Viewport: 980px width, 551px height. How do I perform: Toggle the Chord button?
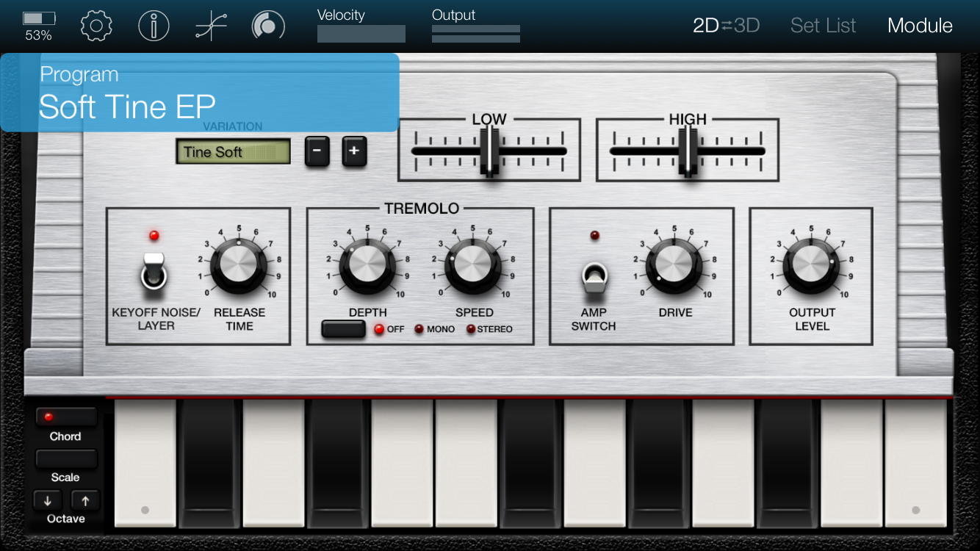tap(66, 417)
